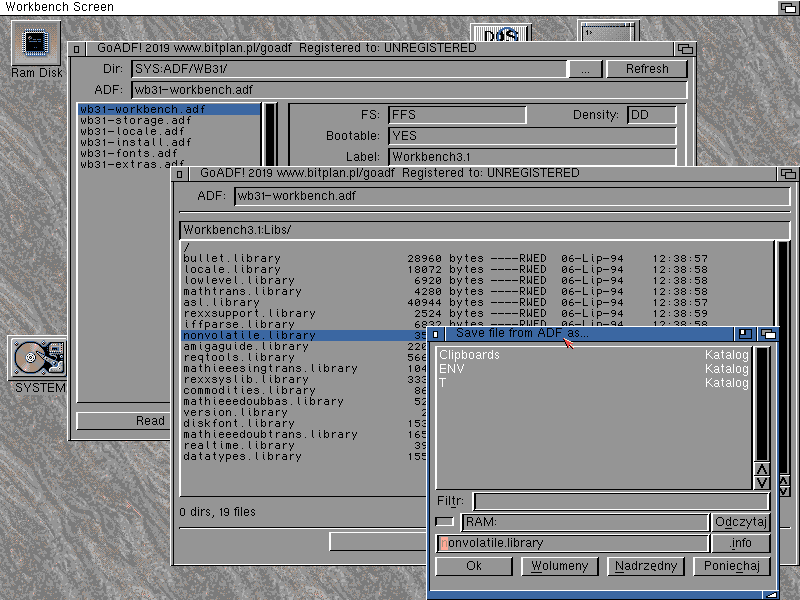Select wb31-fonts.adf in file list
800x600 pixels.
(169, 153)
